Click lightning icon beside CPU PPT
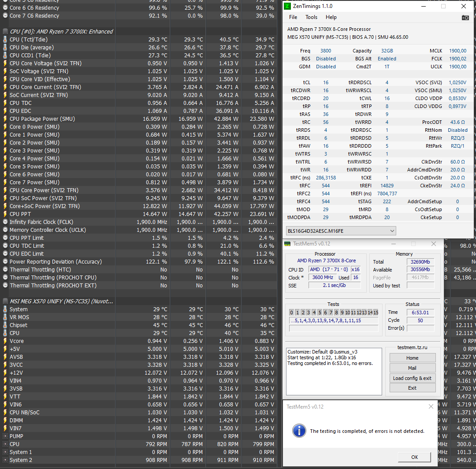 click(x=5, y=214)
